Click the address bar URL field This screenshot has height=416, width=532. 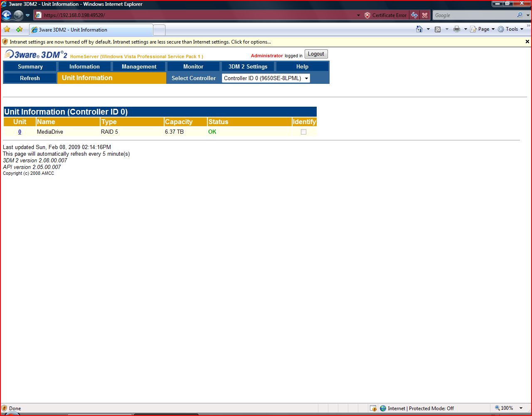pyautogui.click(x=195, y=15)
